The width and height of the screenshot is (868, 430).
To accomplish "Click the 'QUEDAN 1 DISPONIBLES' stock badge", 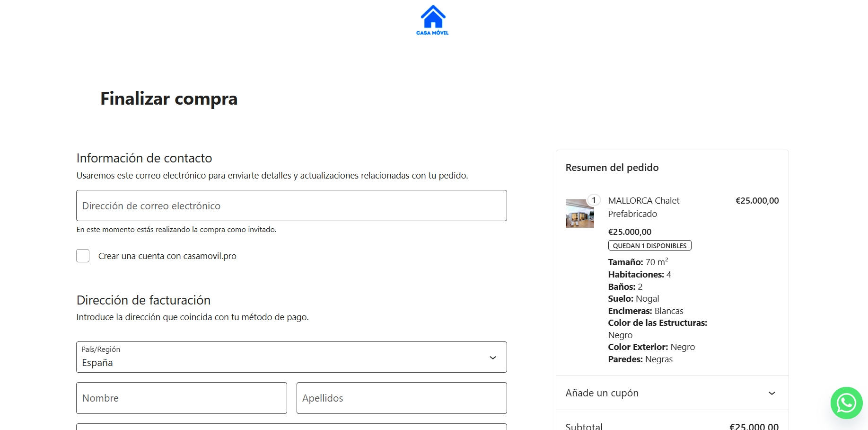I will tap(649, 246).
